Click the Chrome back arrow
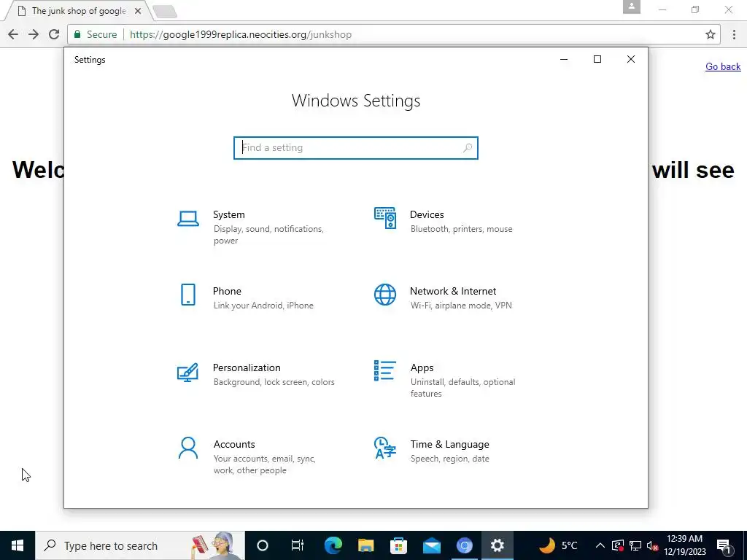This screenshot has width=747, height=560. click(x=13, y=34)
